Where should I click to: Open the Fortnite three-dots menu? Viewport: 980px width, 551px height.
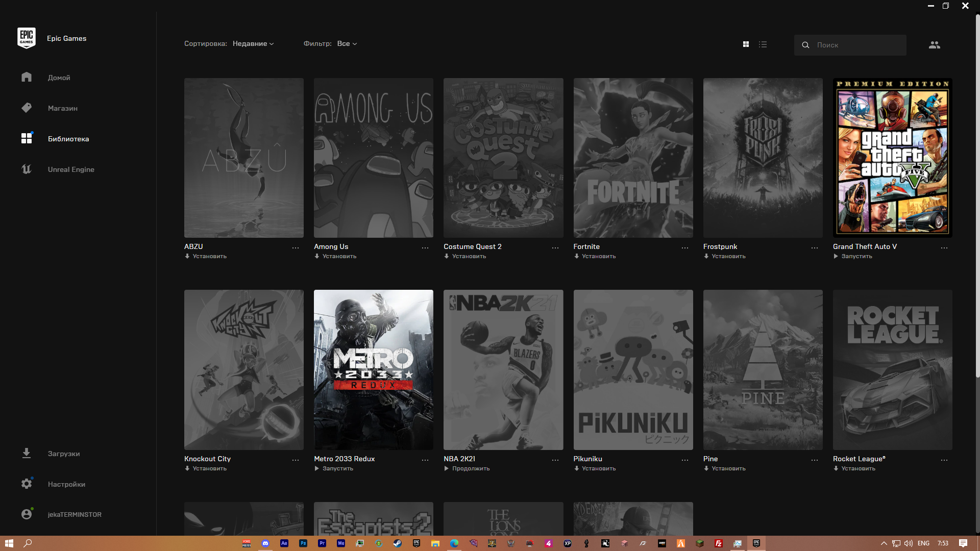[x=685, y=248]
